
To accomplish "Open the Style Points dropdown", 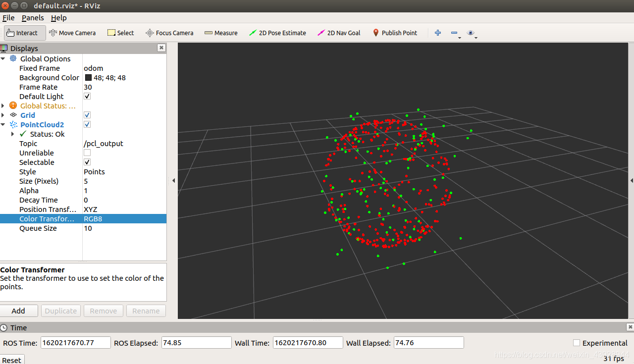I will [124, 171].
